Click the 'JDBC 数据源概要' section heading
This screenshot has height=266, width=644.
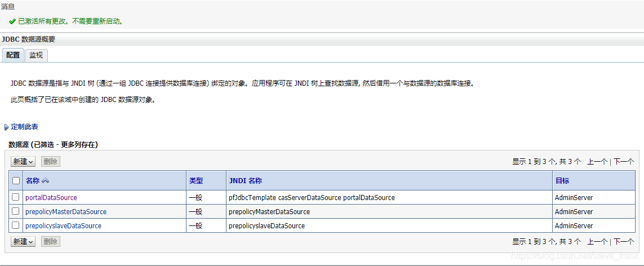coord(28,39)
